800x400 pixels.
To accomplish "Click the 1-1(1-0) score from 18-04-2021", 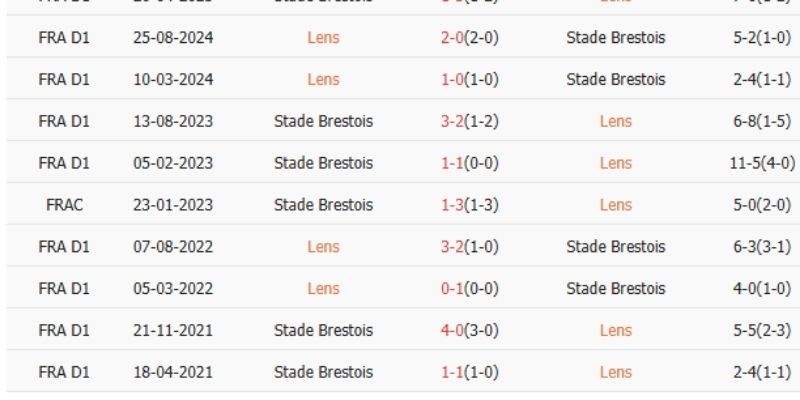I will coord(470,373).
